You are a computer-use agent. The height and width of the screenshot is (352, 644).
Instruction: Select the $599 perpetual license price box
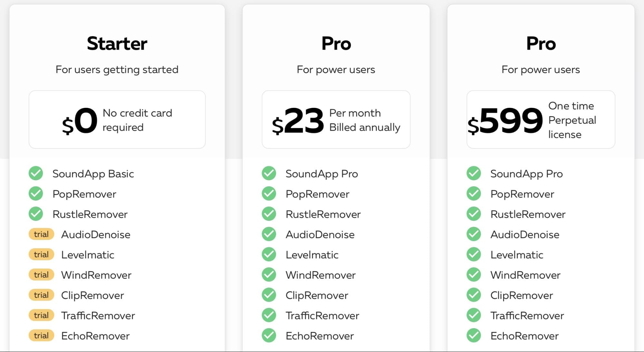[x=541, y=119]
